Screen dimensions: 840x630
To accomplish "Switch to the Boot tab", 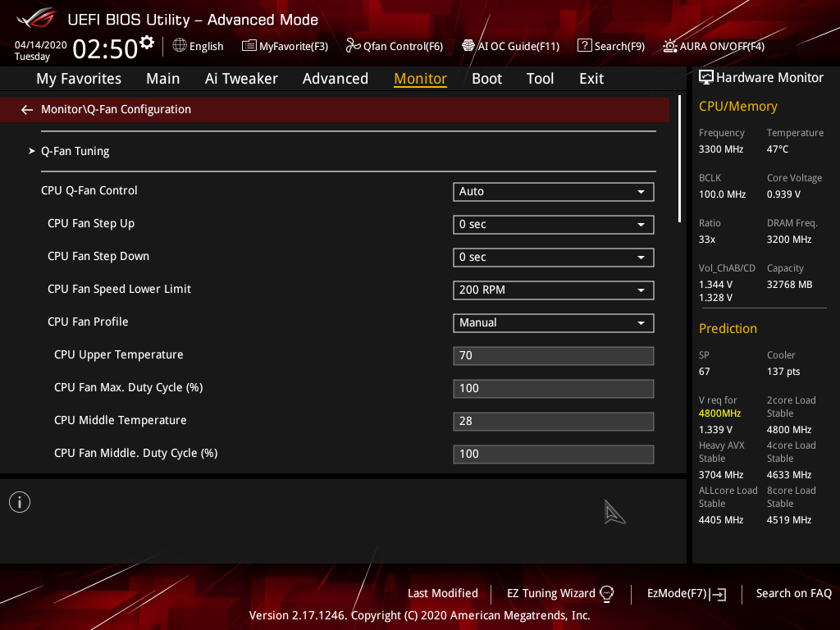I will [x=487, y=79].
